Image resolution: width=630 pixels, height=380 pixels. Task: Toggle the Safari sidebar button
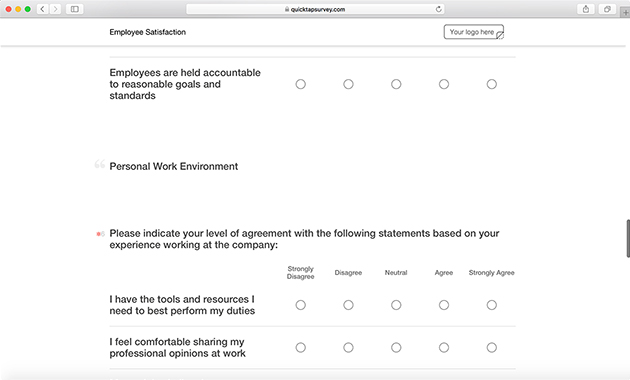[75, 9]
